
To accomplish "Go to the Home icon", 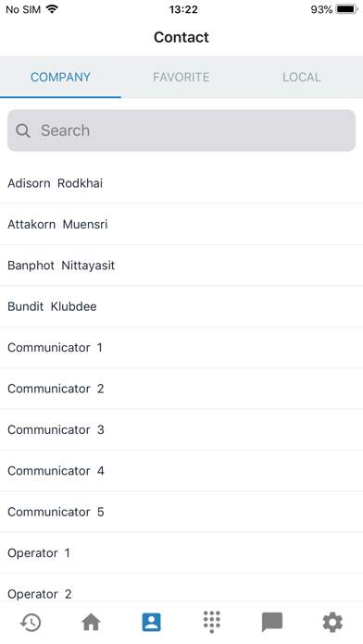I will click(91, 622).
